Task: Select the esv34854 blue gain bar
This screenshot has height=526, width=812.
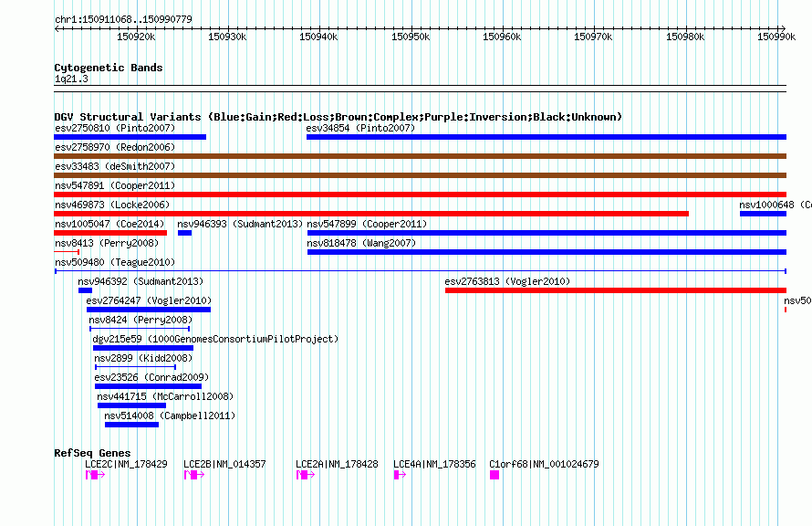Action: click(x=547, y=137)
